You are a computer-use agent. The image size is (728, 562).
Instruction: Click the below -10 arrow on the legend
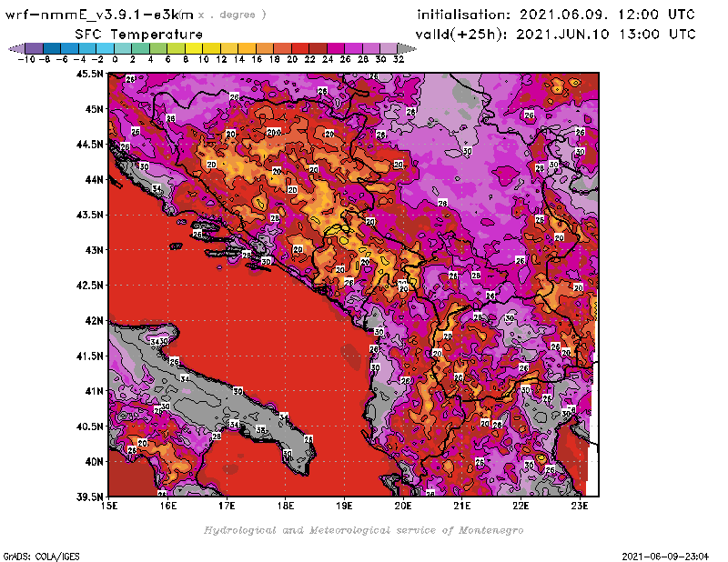17,49
